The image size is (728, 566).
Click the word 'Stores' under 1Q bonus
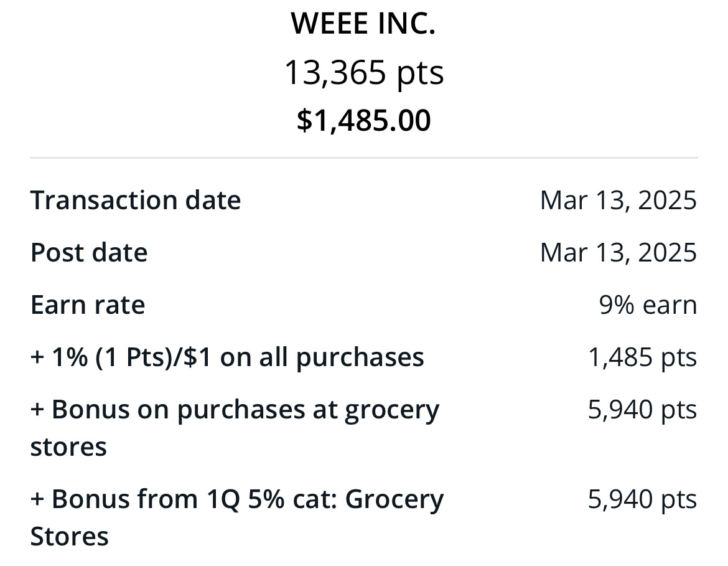click(x=69, y=537)
